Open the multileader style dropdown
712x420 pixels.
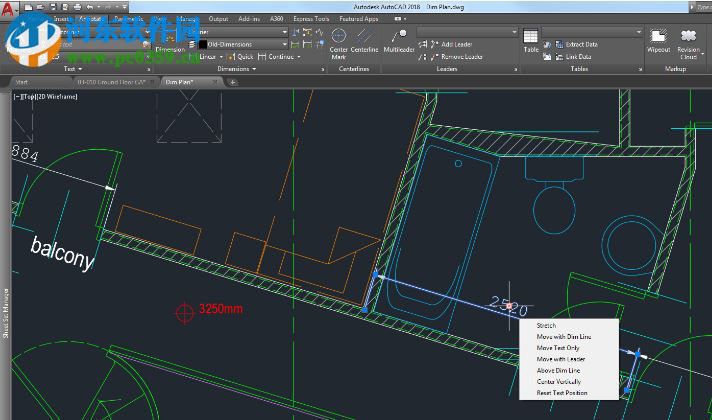tap(515, 32)
